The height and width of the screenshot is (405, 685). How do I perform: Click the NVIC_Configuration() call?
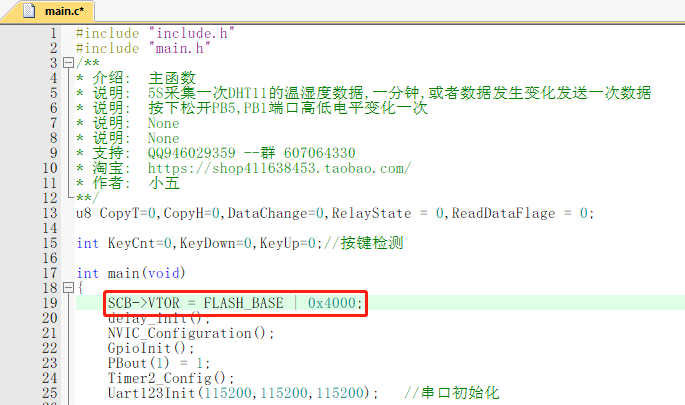coord(191,333)
